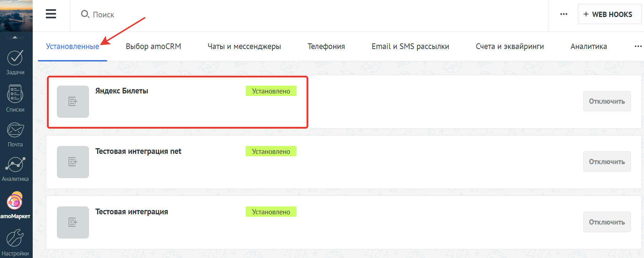Disable Яндекс Билеты with Отключить
The width and height of the screenshot is (644, 258).
coord(607,101)
